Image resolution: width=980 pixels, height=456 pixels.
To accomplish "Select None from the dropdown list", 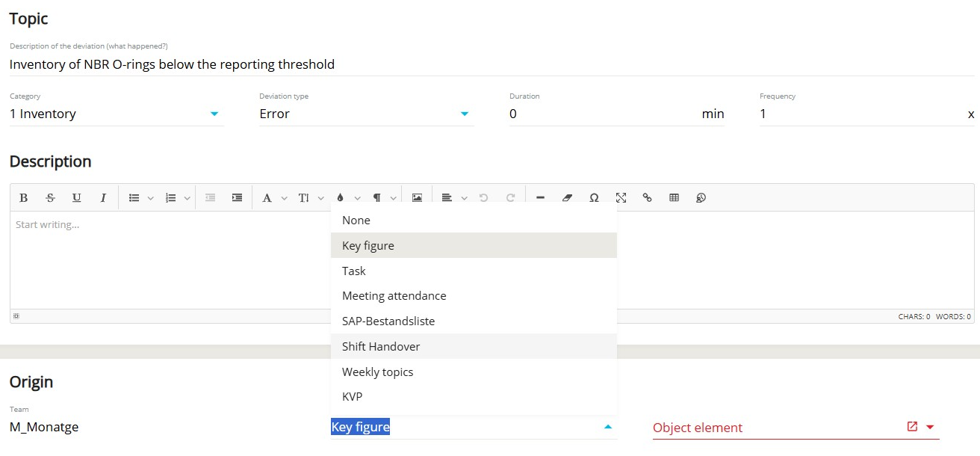I will pyautogui.click(x=474, y=220).
